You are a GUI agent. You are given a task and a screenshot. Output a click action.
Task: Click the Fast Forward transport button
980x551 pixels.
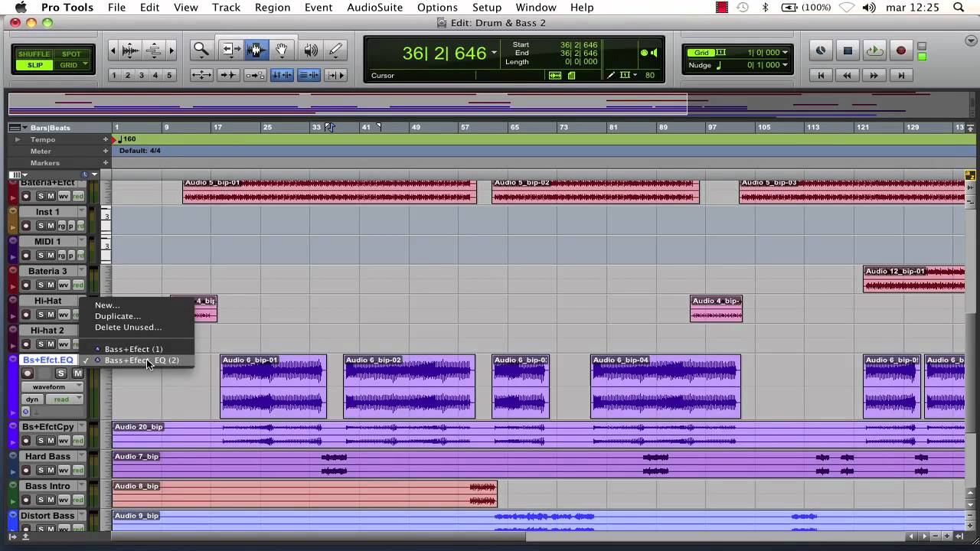point(874,75)
